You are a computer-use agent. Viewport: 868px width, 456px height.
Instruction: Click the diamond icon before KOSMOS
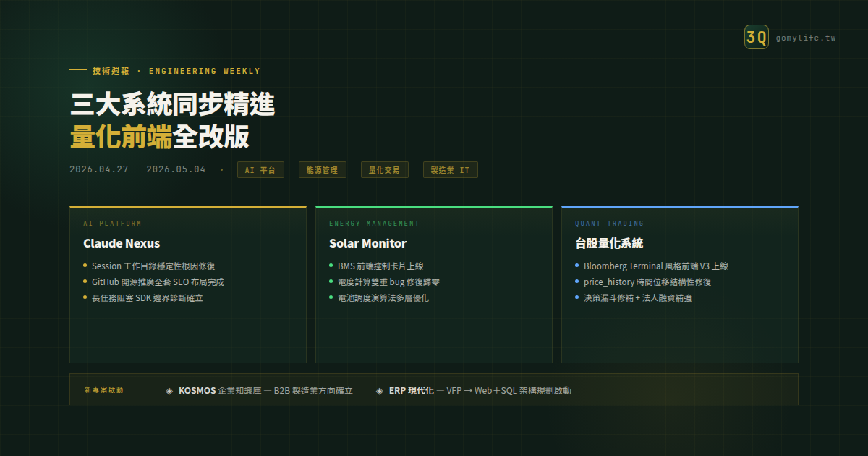[x=169, y=391]
